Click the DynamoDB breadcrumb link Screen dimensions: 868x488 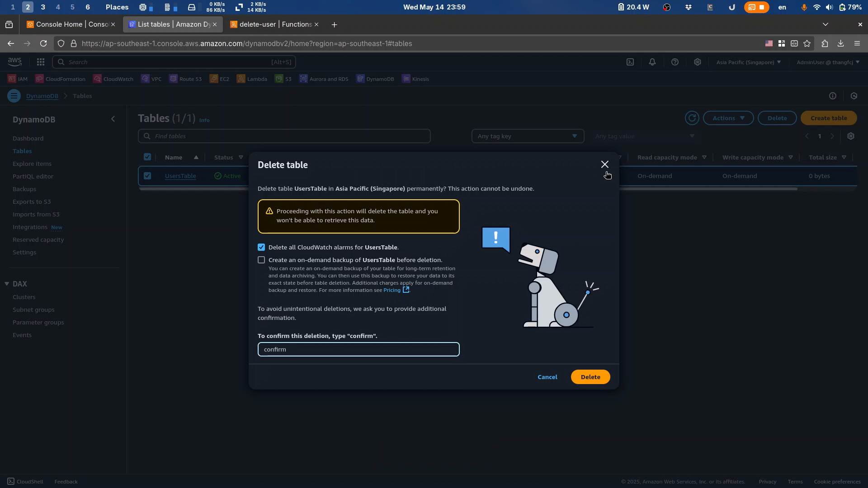pos(42,96)
